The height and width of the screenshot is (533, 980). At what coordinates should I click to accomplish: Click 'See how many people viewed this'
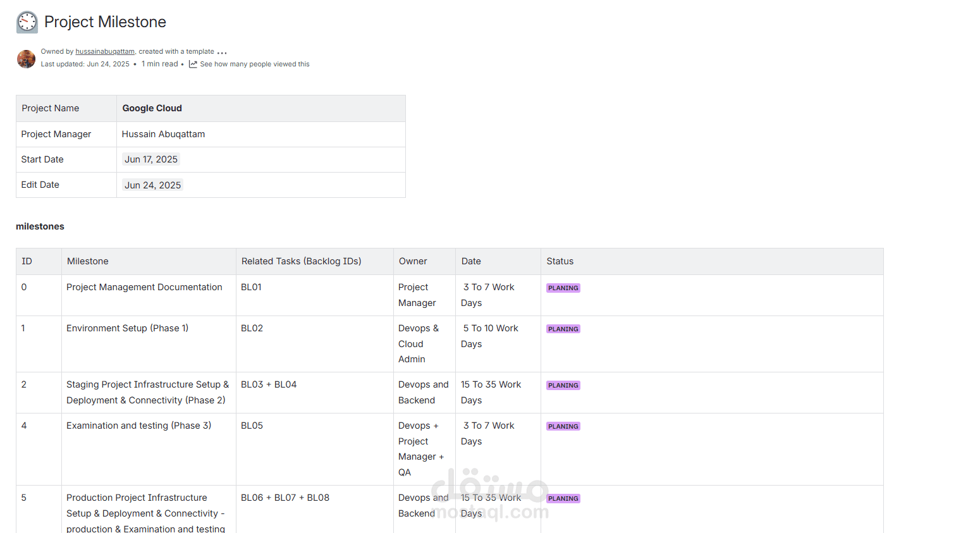tap(255, 64)
